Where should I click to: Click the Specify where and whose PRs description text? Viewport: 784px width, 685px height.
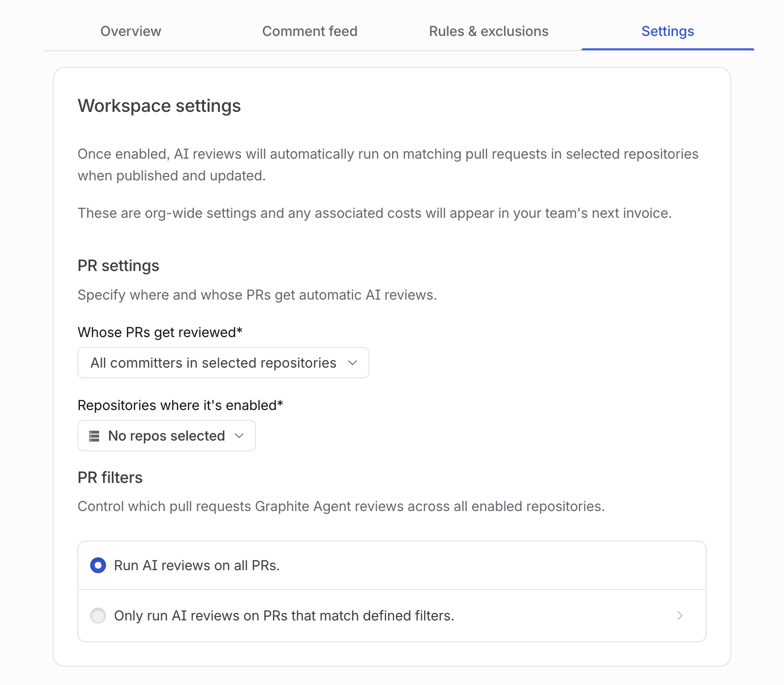click(x=257, y=295)
